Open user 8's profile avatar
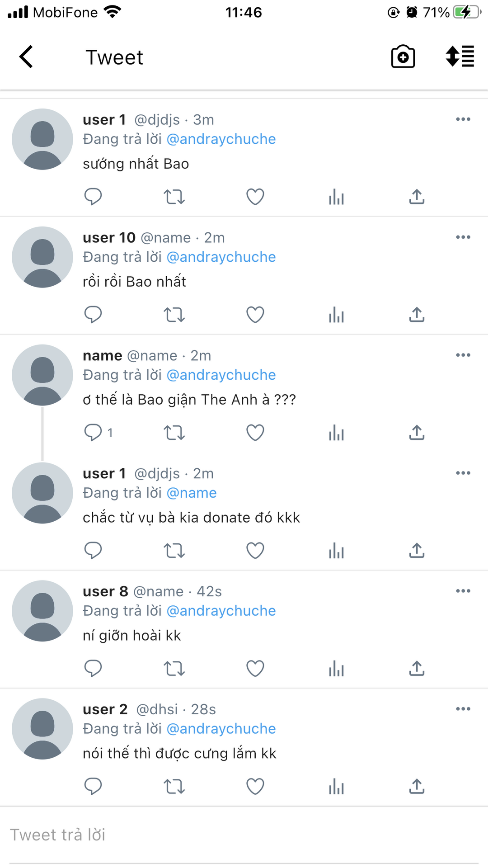 (42, 611)
